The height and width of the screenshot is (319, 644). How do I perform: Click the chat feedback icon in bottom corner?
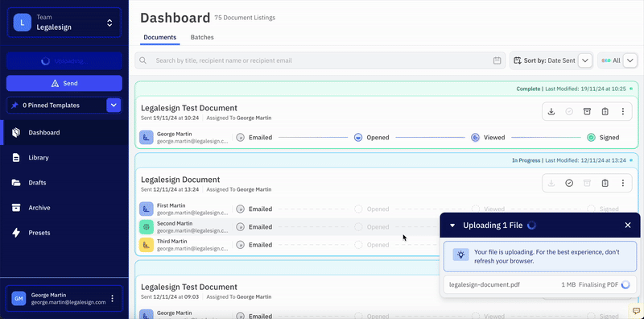[x=635, y=310]
